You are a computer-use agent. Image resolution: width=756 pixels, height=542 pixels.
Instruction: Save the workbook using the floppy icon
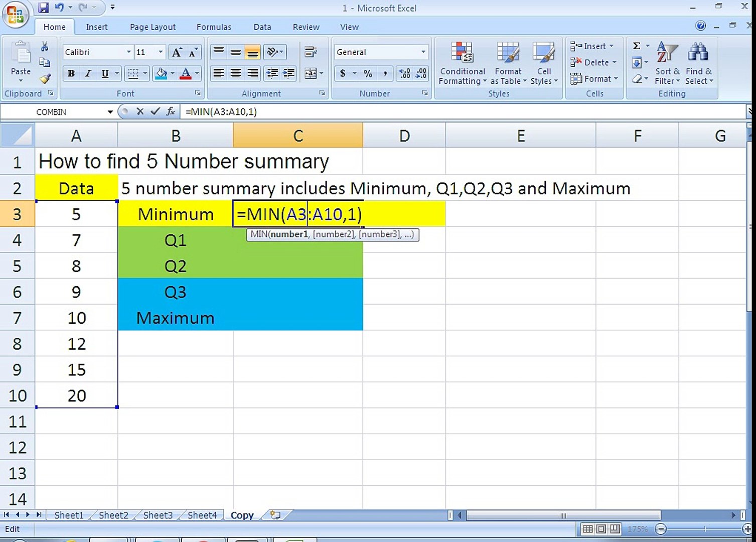pyautogui.click(x=44, y=8)
